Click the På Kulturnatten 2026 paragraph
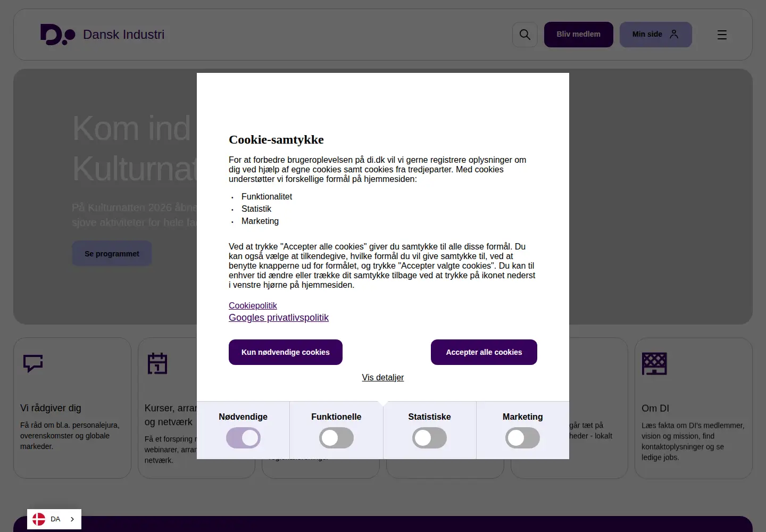 pos(135,215)
